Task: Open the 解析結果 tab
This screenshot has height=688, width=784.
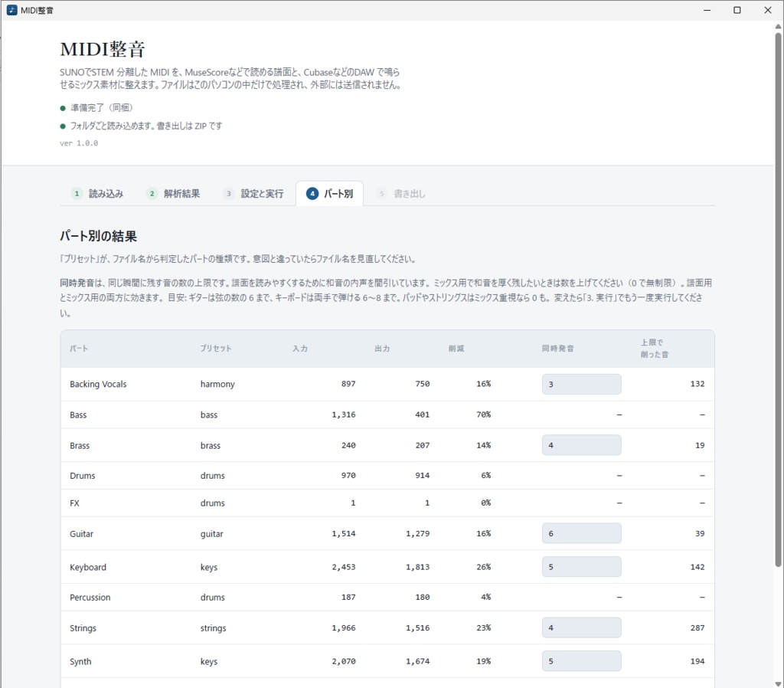Action: coord(173,194)
